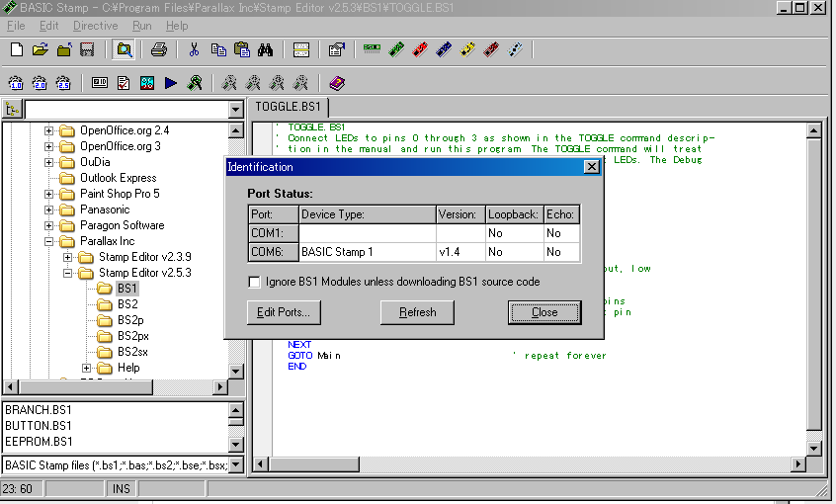Click file list scroll down arrow
Image resolution: width=836 pixels, height=504 pixels.
pos(235,444)
